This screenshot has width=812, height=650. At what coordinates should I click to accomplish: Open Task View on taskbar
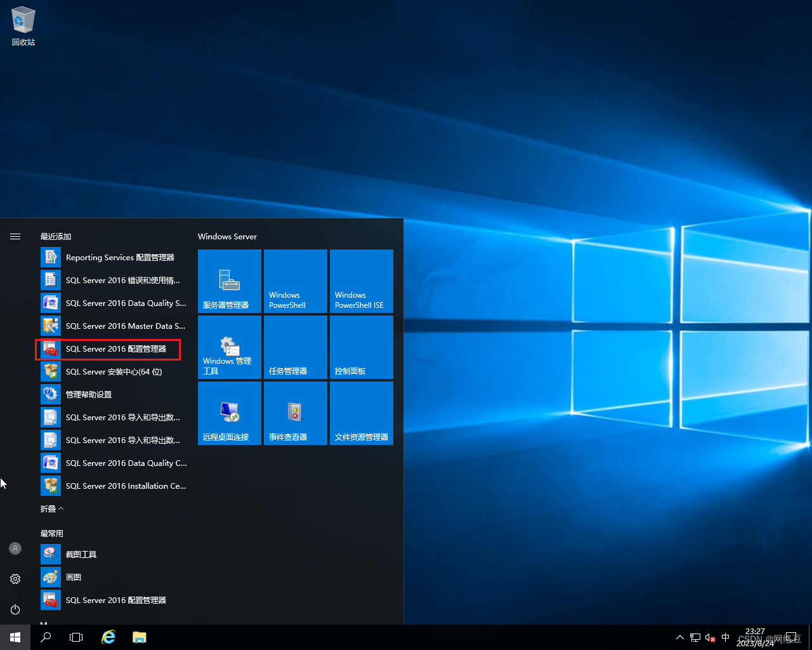(x=76, y=637)
